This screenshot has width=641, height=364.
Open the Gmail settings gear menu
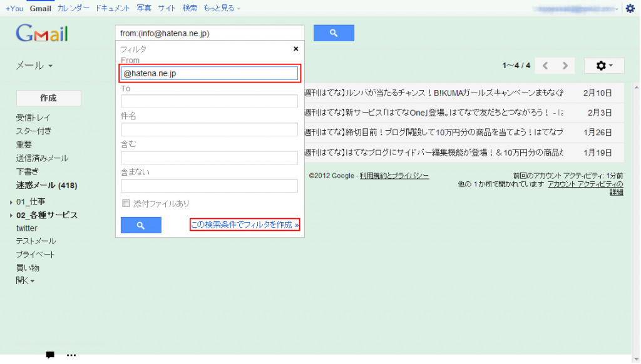(603, 65)
